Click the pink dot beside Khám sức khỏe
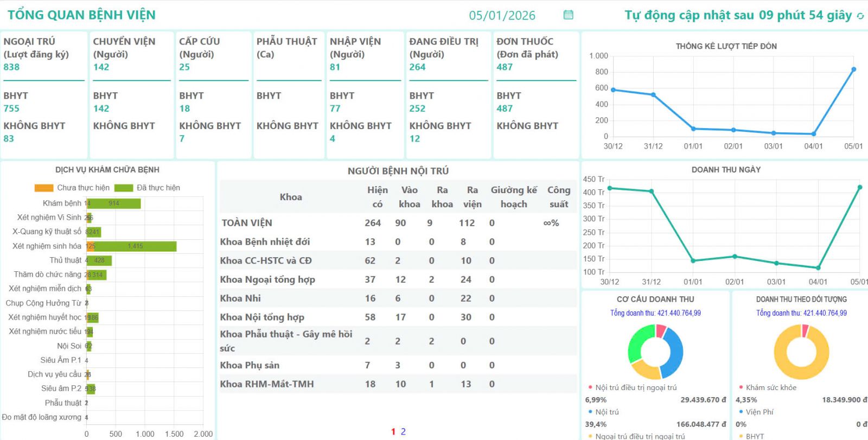This screenshot has height=440, width=868. pyautogui.click(x=741, y=387)
